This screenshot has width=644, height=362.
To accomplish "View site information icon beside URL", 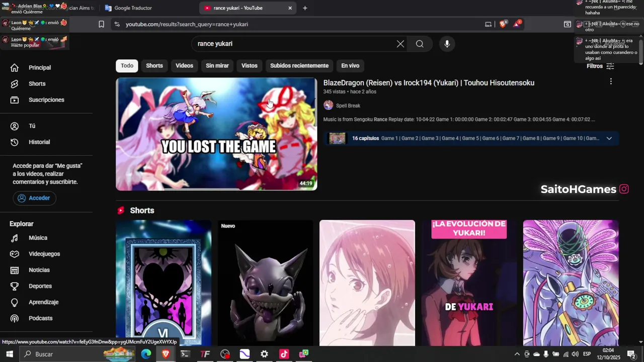I will pos(117,24).
